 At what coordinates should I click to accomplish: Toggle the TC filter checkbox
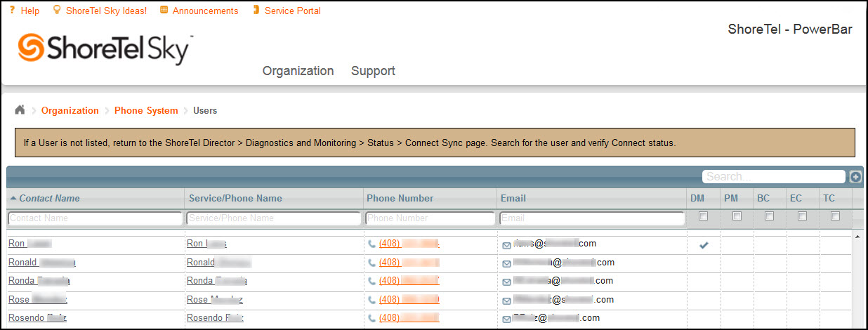pyautogui.click(x=835, y=216)
